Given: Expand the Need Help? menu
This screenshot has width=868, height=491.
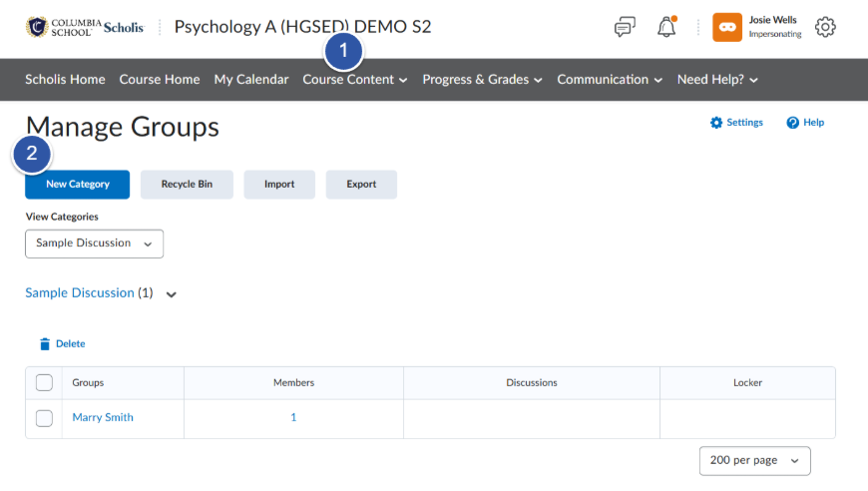Looking at the screenshot, I should click(x=717, y=80).
